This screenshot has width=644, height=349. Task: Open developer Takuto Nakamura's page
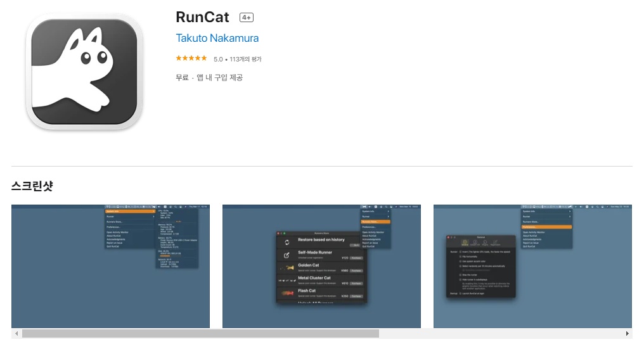click(217, 38)
